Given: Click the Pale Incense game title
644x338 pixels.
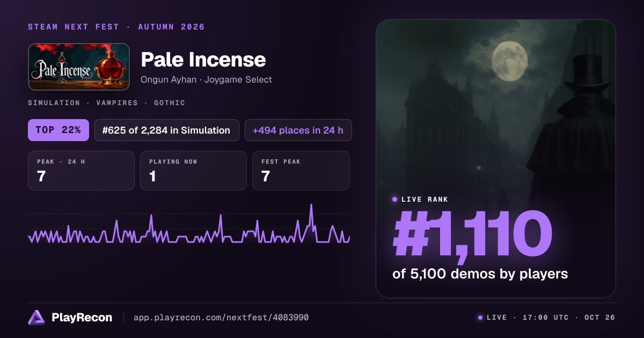Looking at the screenshot, I should pyautogui.click(x=203, y=60).
